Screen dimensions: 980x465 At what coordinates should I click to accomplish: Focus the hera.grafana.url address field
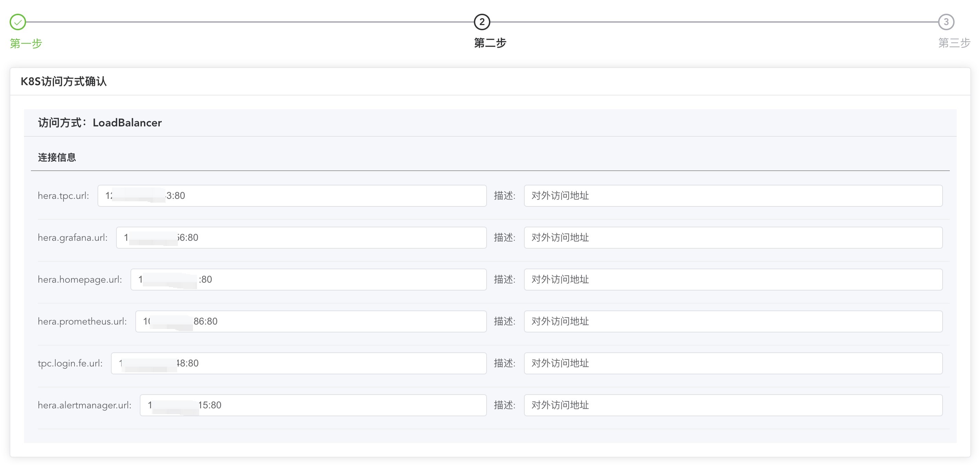301,237
